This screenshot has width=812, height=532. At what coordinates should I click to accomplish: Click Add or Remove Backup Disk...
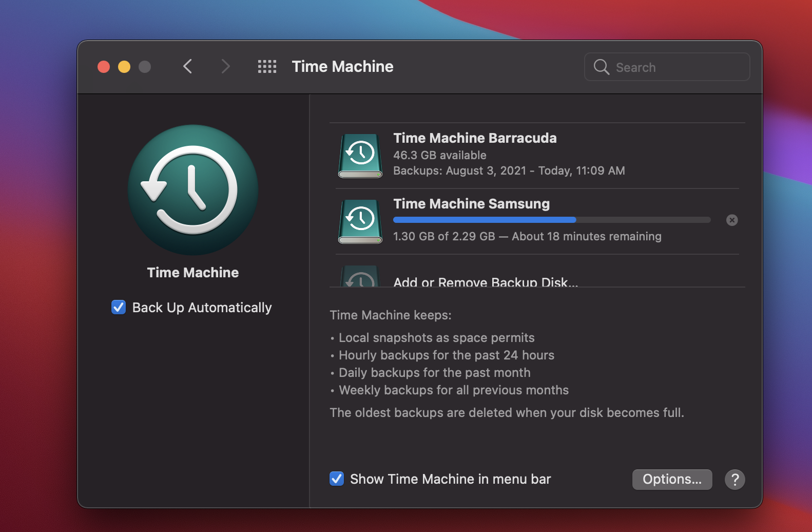[486, 282]
